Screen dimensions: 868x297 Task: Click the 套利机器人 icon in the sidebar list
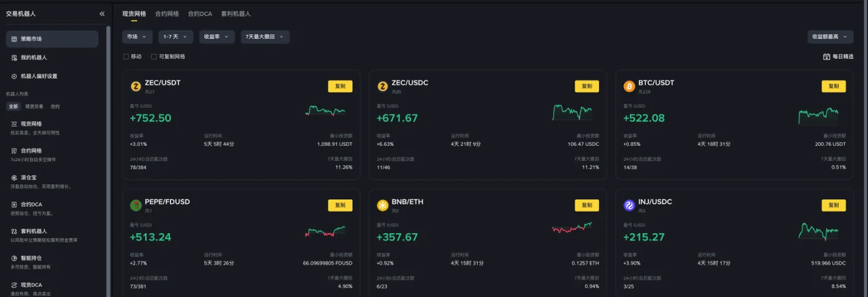[x=14, y=231]
